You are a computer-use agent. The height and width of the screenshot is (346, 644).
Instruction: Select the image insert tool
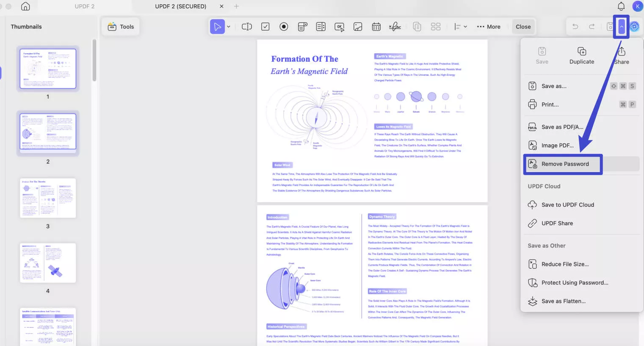[x=358, y=26]
